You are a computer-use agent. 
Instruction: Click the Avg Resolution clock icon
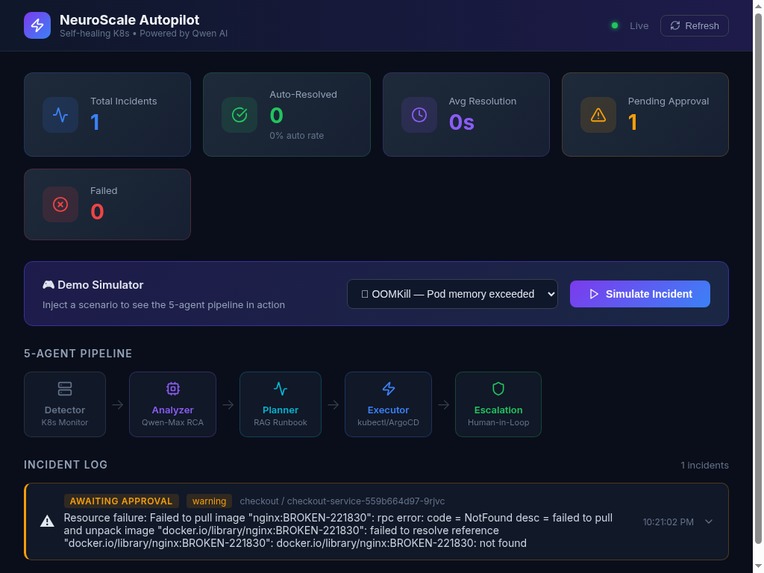[419, 115]
